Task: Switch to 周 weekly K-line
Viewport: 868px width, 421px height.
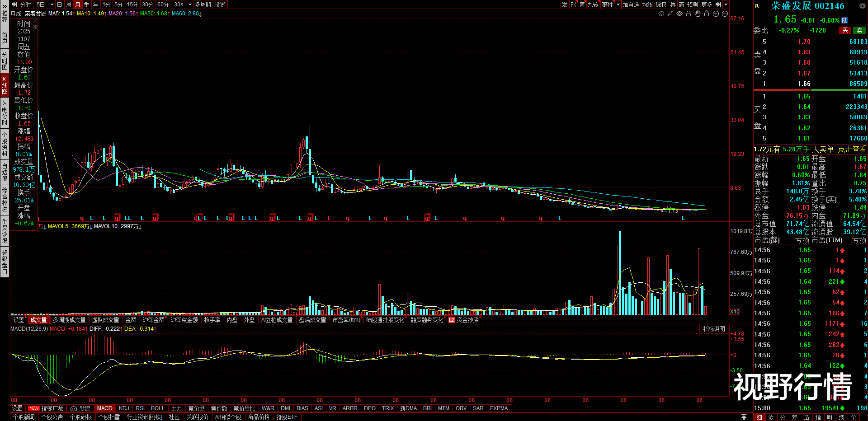Action: pos(69,5)
